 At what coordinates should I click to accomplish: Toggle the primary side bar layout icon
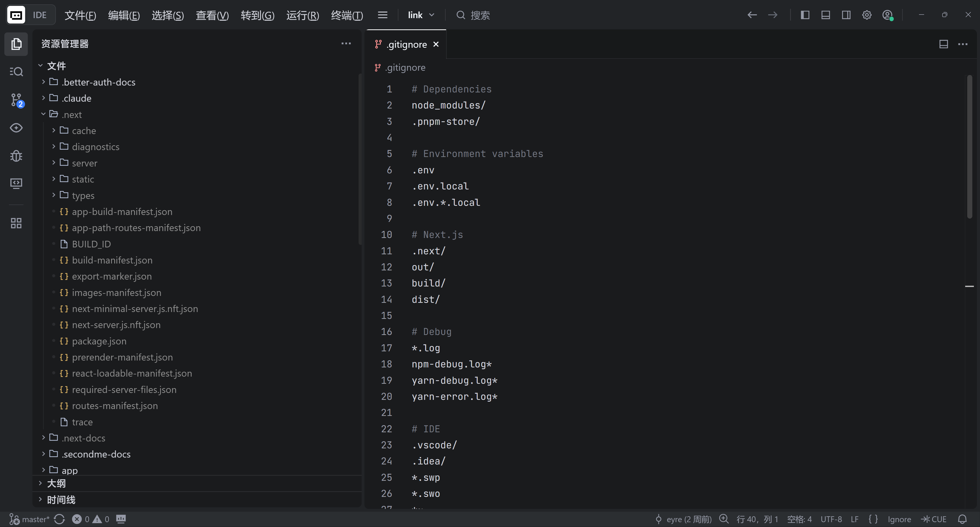805,15
